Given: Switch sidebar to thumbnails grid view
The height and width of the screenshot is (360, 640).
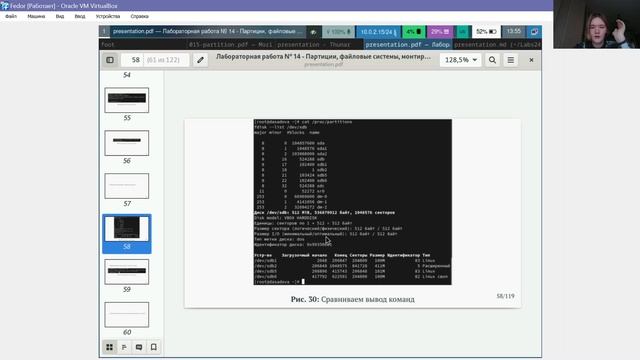Looking at the screenshot, I should tap(109, 347).
